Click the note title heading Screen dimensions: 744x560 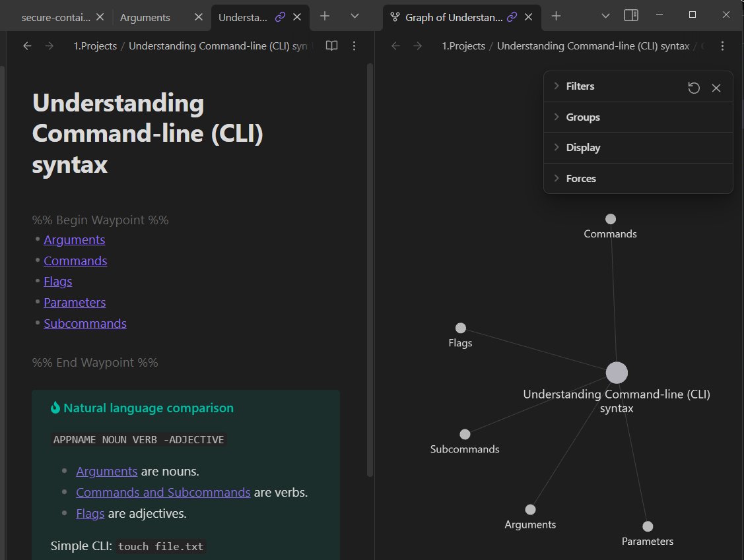coord(148,134)
